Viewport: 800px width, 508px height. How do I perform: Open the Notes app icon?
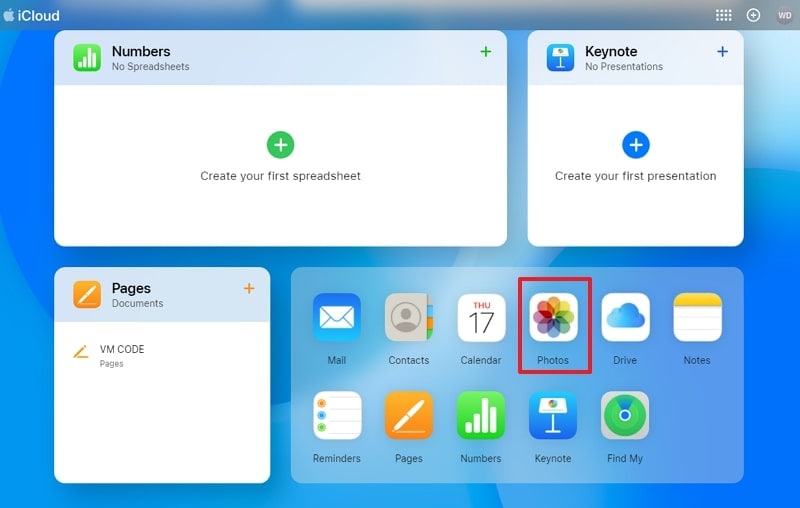[x=697, y=317]
